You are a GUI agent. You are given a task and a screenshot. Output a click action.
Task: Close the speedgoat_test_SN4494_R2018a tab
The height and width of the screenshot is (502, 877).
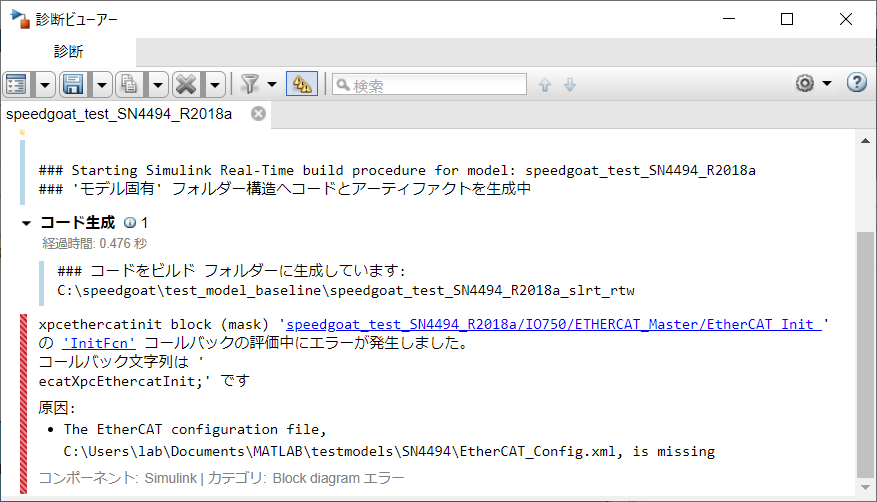coord(258,114)
